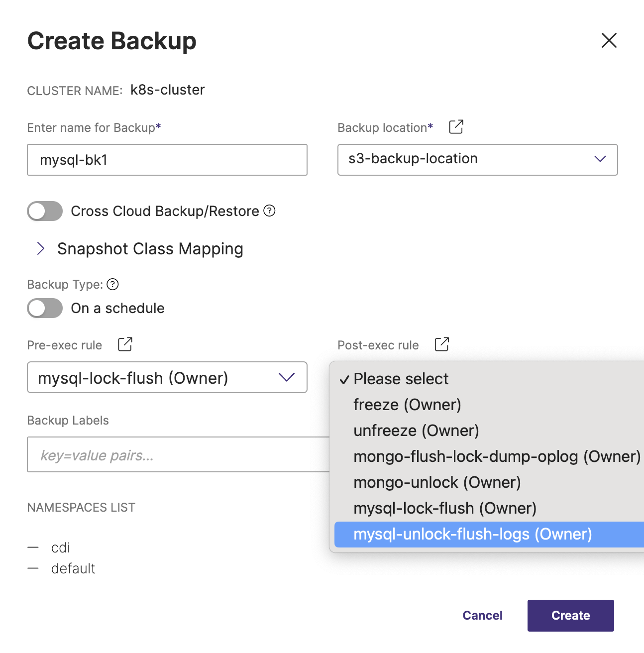Screen dimensions: 644x653
Task: Click the backup name input field
Action: click(167, 160)
